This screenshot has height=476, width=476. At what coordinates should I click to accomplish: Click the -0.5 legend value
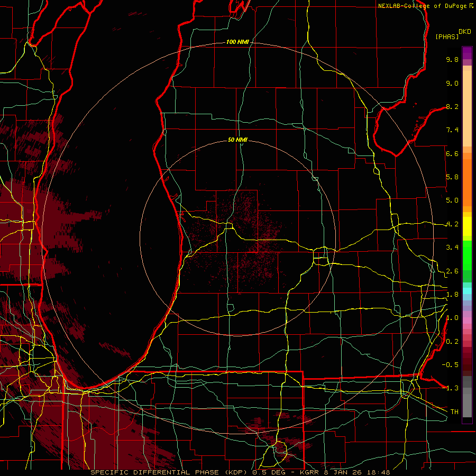click(x=450, y=365)
